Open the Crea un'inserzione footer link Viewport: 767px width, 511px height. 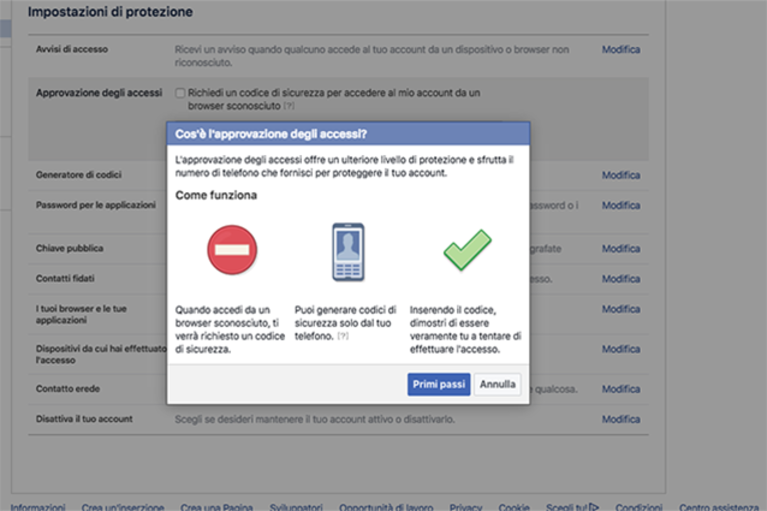[123, 507]
